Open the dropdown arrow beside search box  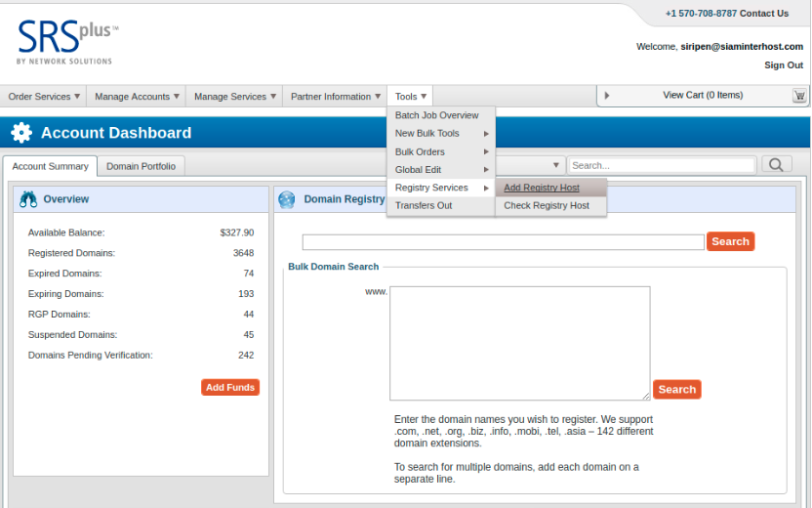click(556, 166)
